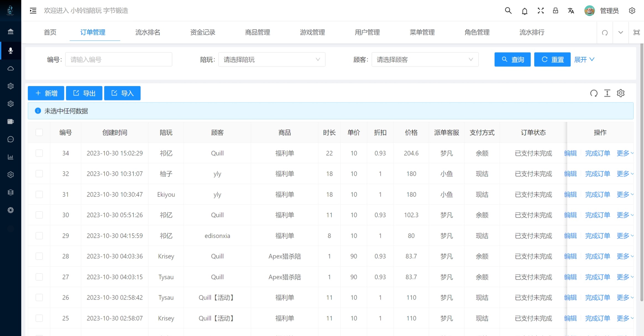Collapse the sidebar menu hamburger icon
This screenshot has width=644, height=336.
33,11
